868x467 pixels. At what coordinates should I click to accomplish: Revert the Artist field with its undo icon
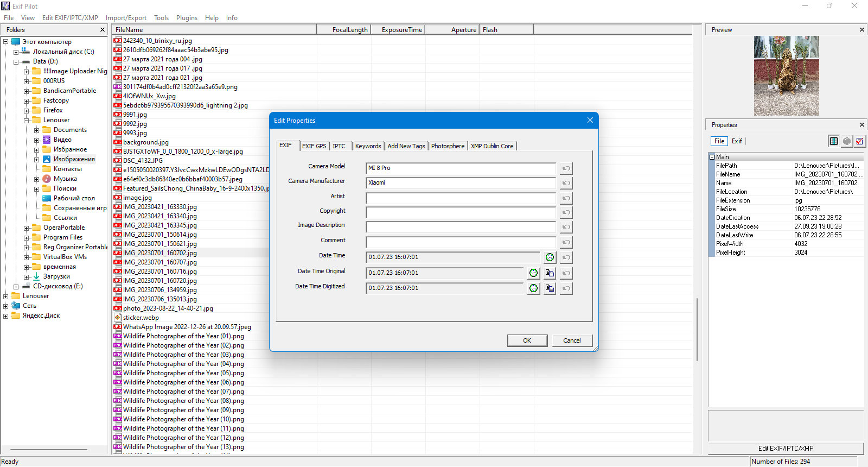click(566, 198)
